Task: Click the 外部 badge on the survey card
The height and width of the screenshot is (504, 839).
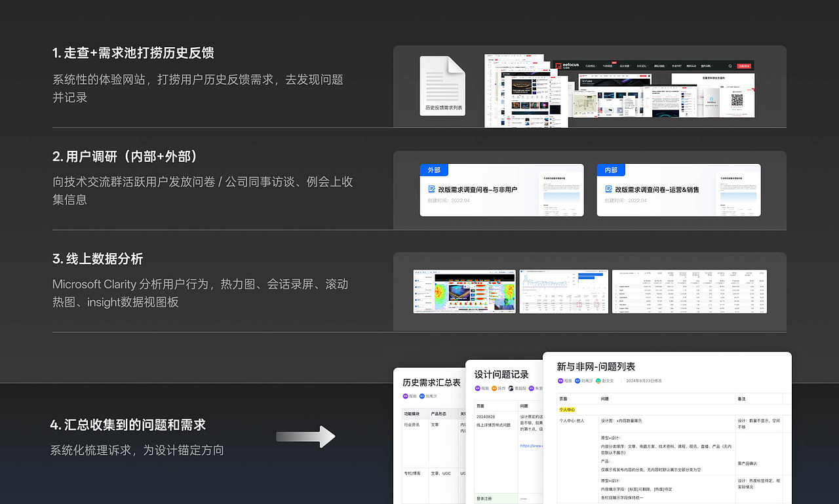Action: pos(434,170)
